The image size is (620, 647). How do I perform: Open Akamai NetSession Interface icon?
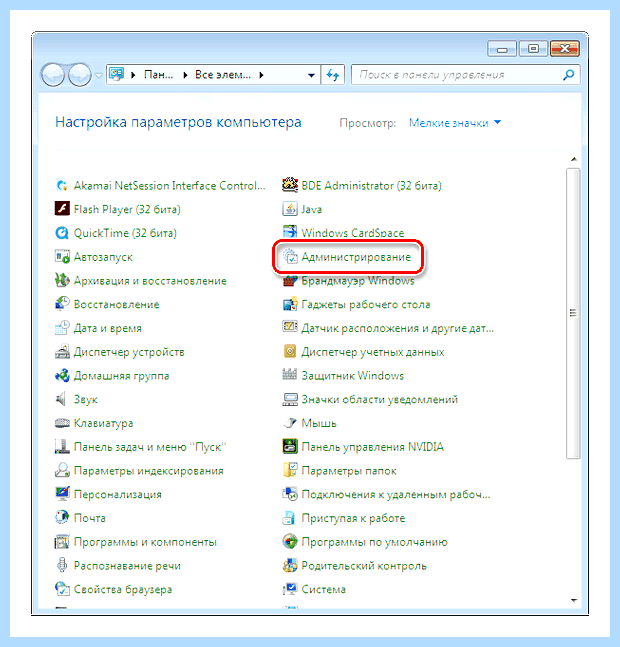pyautogui.click(x=62, y=185)
